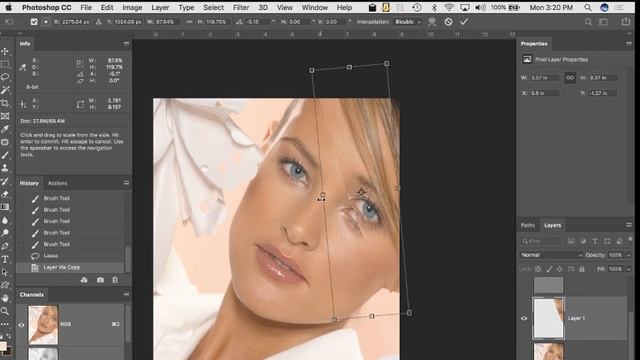
Task: Toggle lock transparent pixels
Action: click(x=538, y=269)
